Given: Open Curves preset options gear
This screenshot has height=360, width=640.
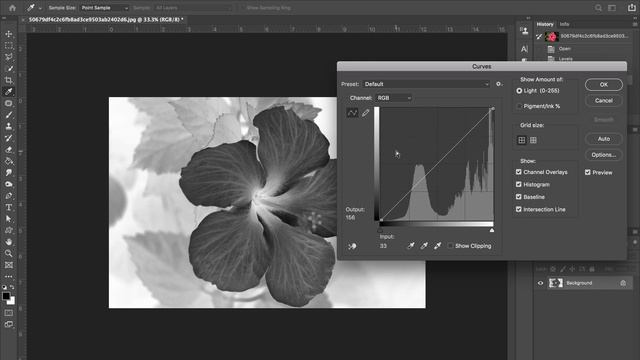Looking at the screenshot, I should click(x=499, y=84).
